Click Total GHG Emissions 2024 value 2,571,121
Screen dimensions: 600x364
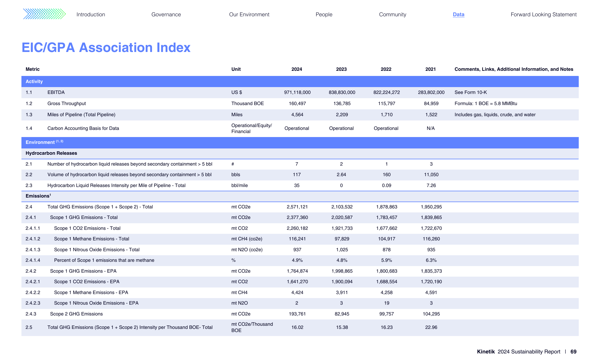coord(297,207)
